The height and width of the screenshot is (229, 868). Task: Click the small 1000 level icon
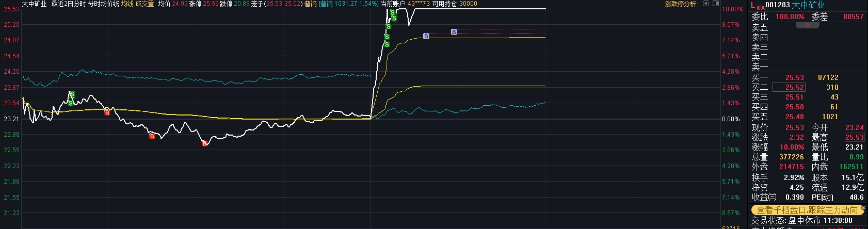tap(760, 7)
